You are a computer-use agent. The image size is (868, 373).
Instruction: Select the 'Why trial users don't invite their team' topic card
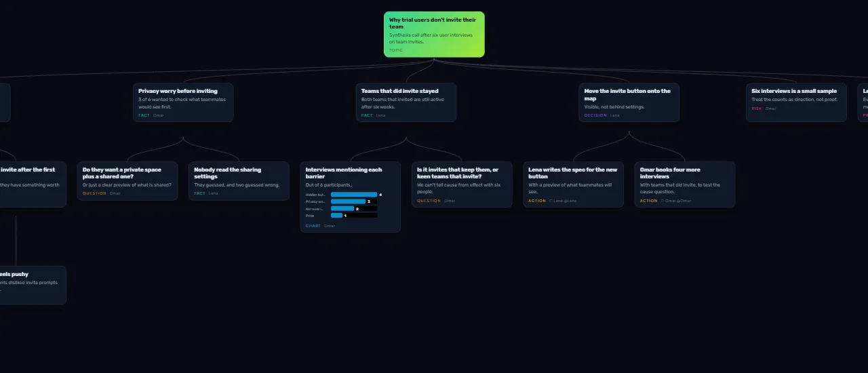click(x=434, y=35)
